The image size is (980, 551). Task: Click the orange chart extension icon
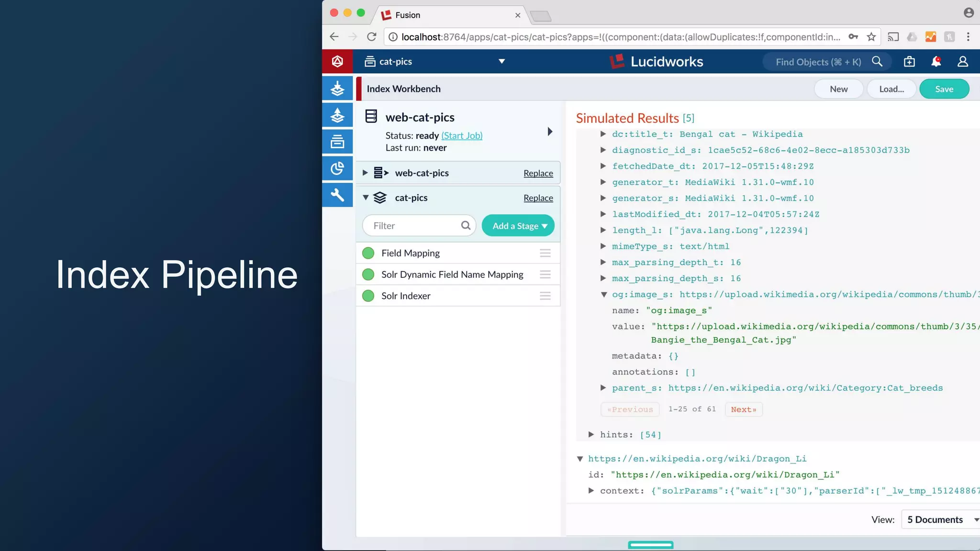pyautogui.click(x=931, y=37)
